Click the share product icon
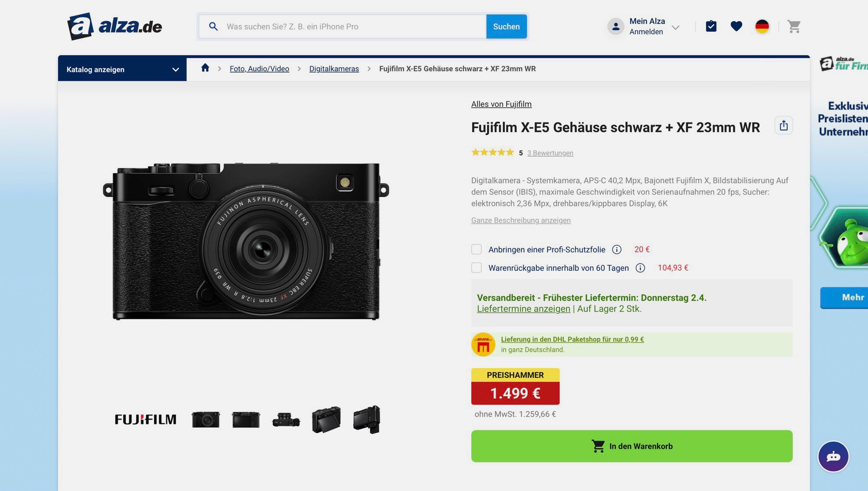 point(783,126)
